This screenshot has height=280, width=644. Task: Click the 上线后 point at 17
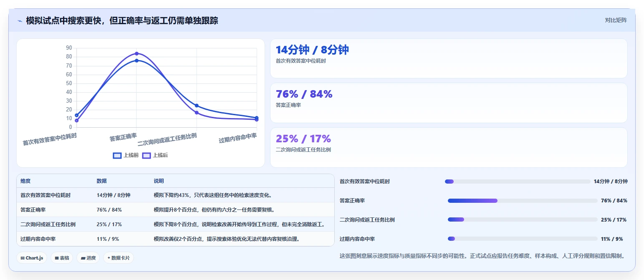[197, 113]
